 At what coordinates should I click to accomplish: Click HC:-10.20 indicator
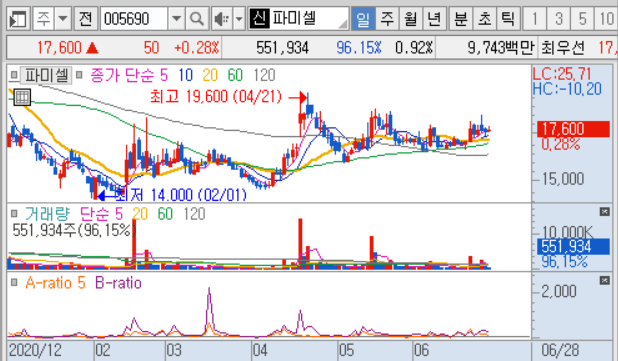tap(567, 89)
